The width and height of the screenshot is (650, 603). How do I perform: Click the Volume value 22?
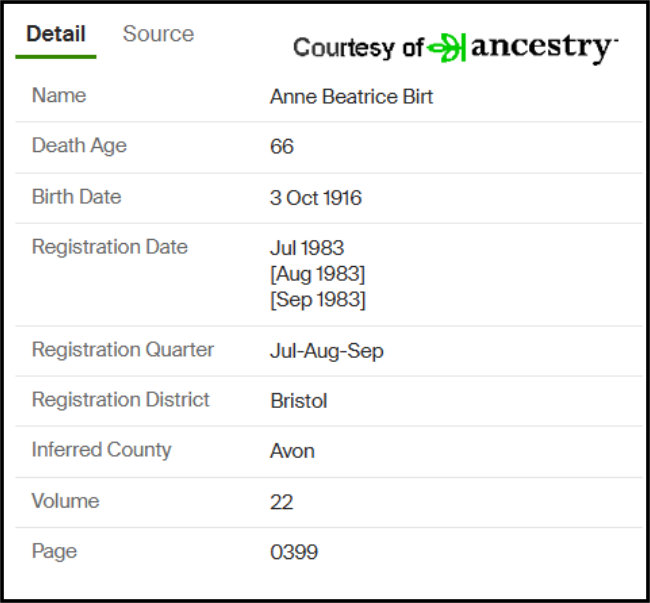[x=281, y=502]
